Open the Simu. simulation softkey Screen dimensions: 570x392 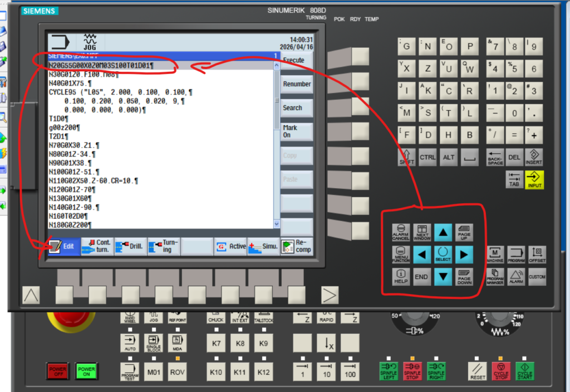[263, 246]
